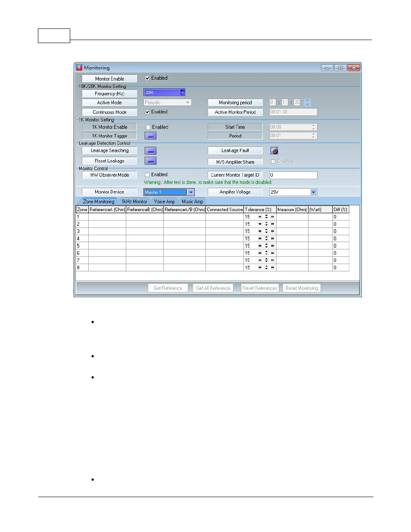Increase zone 8 tolerance with right arrows
Screen dimensions: 411x532
click(273, 268)
